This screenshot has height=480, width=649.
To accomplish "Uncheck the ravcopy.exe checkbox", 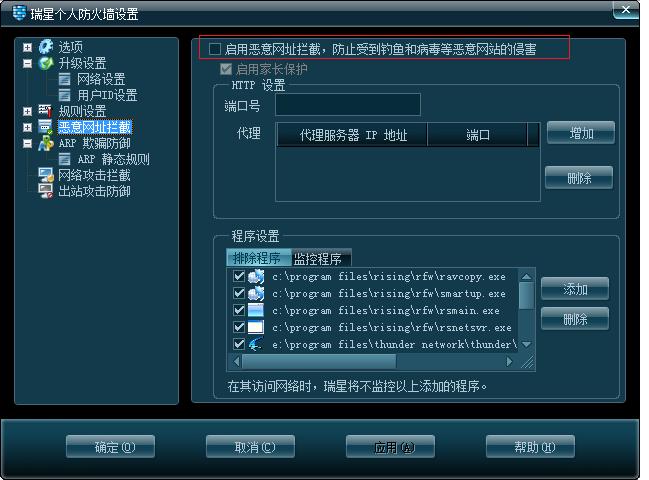I will (x=239, y=276).
